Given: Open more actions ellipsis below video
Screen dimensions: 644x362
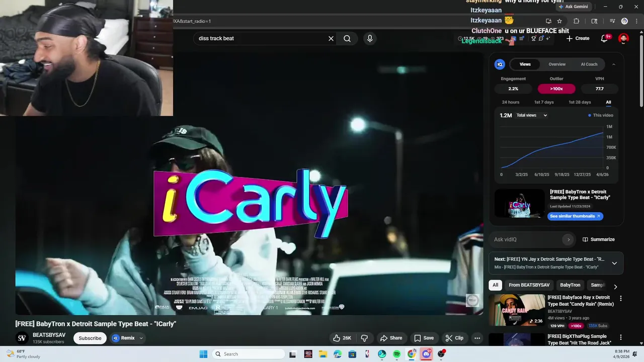Looking at the screenshot, I should tap(477, 338).
